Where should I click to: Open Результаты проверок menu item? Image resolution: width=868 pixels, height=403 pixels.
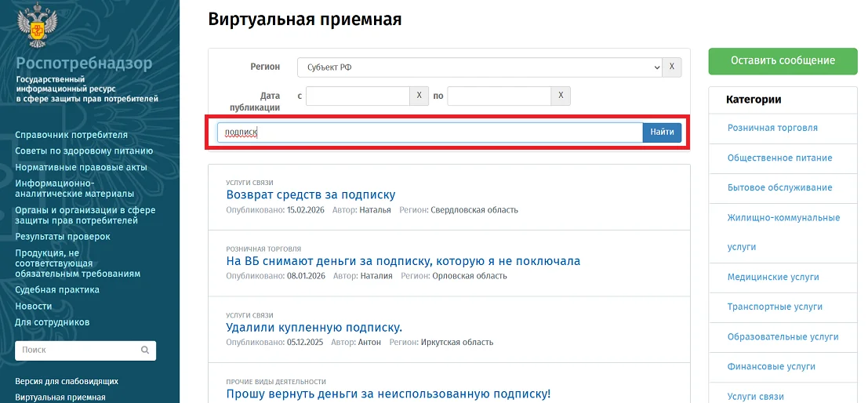pyautogui.click(x=63, y=237)
